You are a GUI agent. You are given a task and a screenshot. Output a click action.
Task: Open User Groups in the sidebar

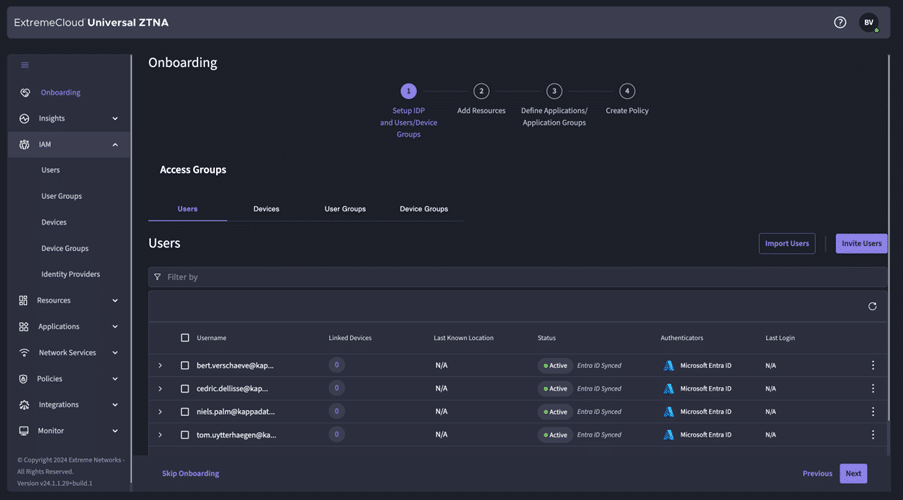(x=61, y=196)
